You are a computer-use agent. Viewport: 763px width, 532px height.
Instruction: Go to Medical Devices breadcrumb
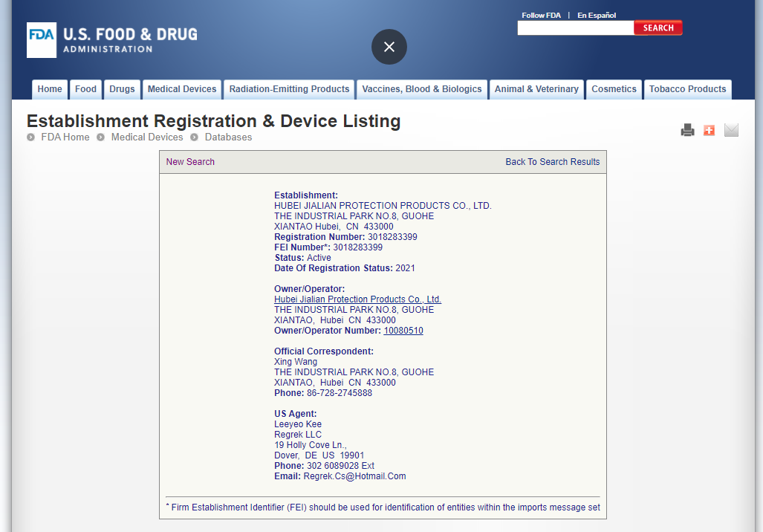click(147, 137)
